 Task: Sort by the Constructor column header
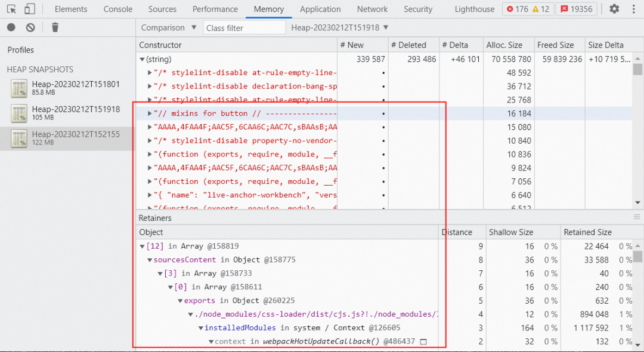coord(237,45)
